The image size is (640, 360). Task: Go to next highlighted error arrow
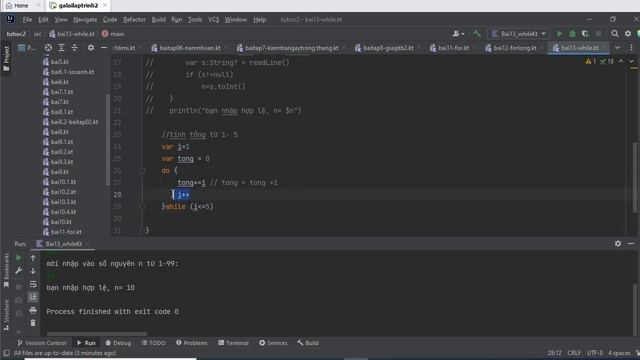[631, 61]
